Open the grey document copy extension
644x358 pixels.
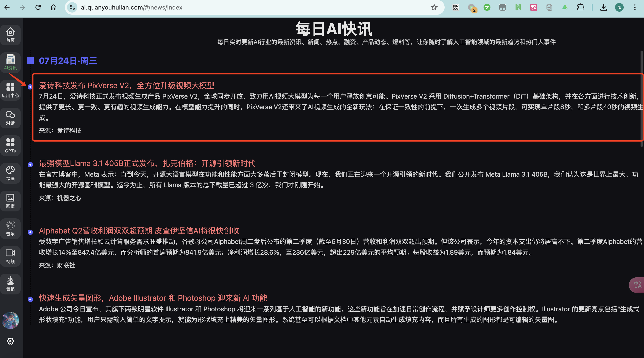(x=549, y=7)
